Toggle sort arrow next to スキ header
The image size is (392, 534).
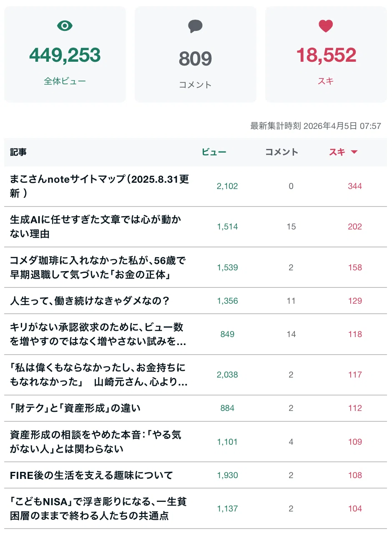354,152
